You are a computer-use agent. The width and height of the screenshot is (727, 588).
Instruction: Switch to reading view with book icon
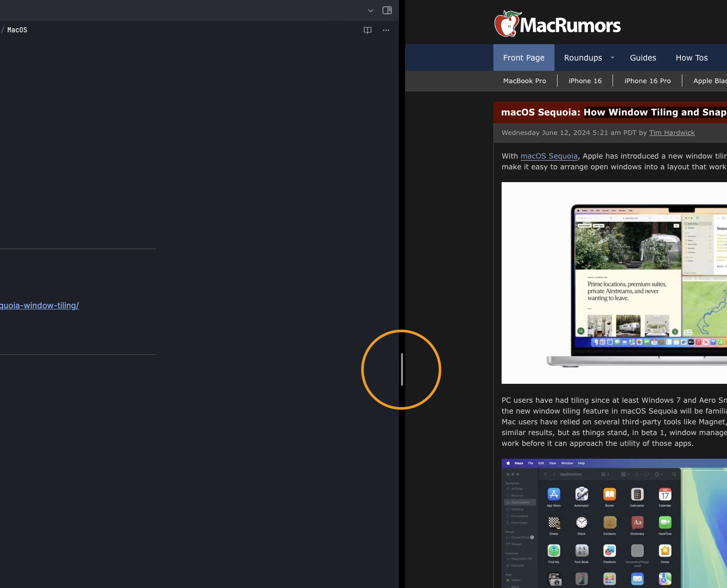(368, 30)
